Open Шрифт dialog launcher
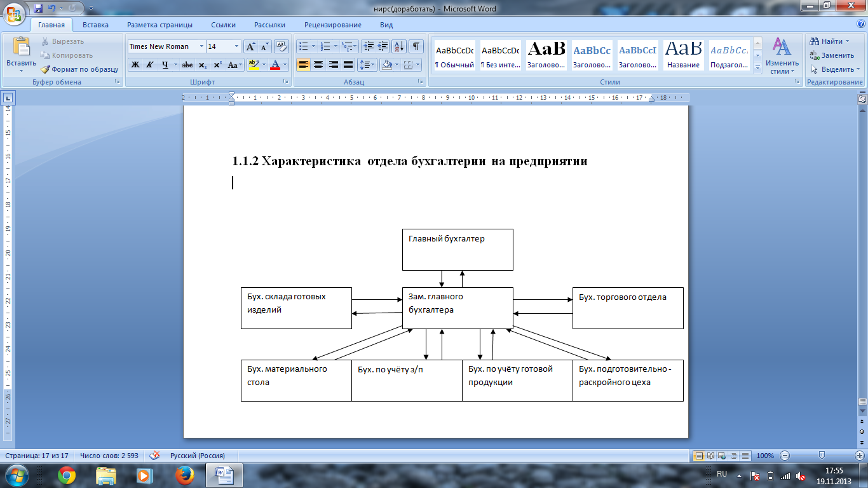 (x=287, y=82)
